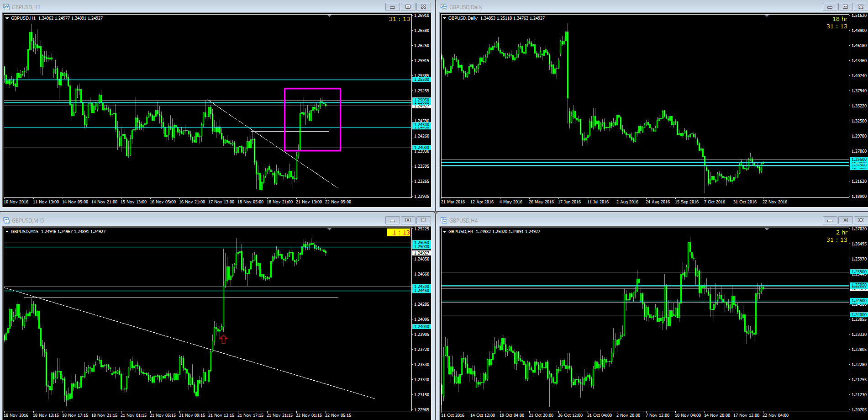Image resolution: width=868 pixels, height=420 pixels.
Task: Maximize the GBPUSD,H1 chart window
Action: coord(408,7)
